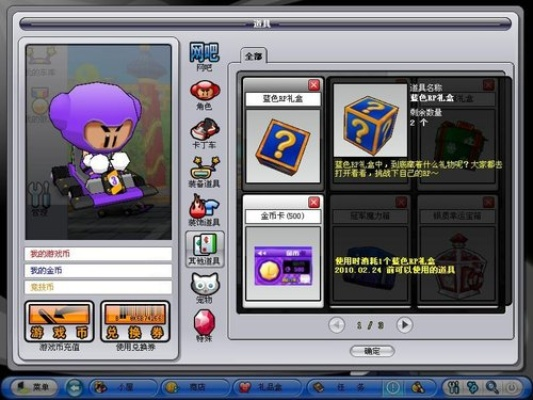Image resolution: width=533 pixels, height=400 pixels.
Task: Click the 竞技币 balance field
Action: 98,287
